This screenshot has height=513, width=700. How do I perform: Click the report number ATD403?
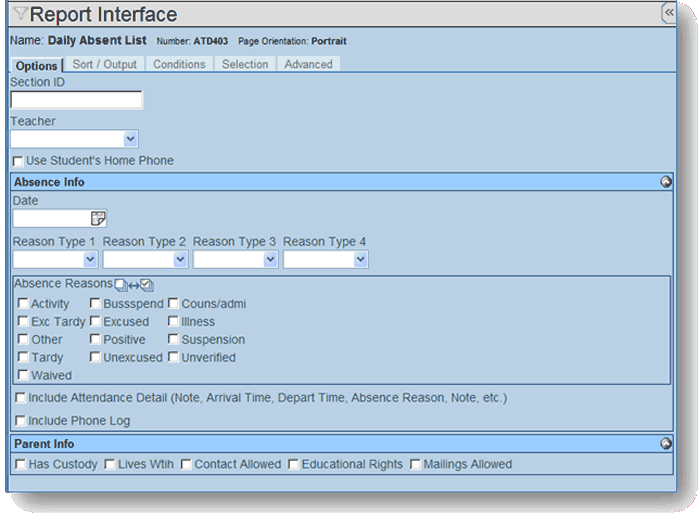point(210,41)
